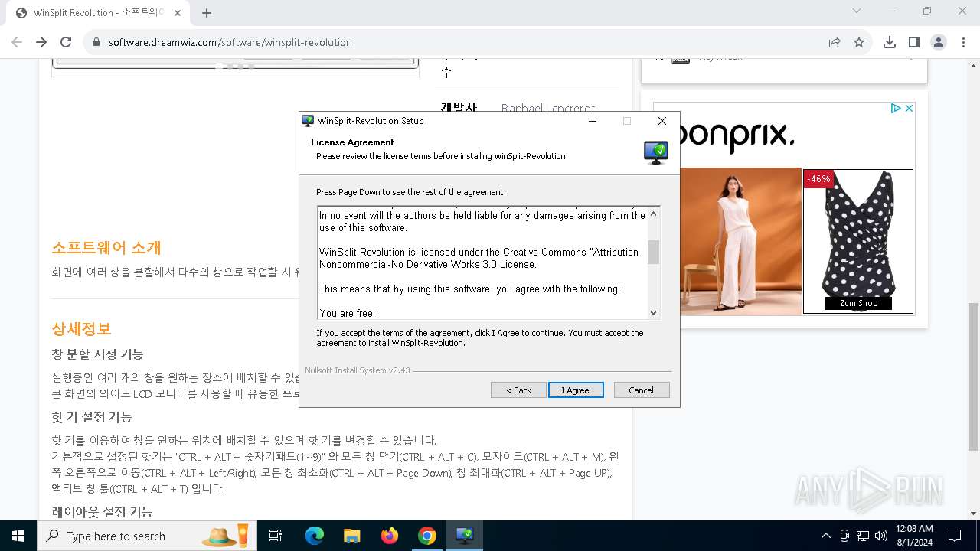This screenshot has width=980, height=551.
Task: Click the bonprix logo in ad
Action: [x=737, y=135]
